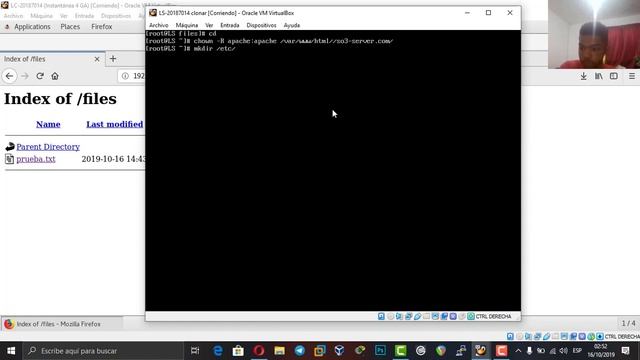Open green Camtasia icon on taskbar
Viewport: 640px width, 360px height.
[x=400, y=351]
